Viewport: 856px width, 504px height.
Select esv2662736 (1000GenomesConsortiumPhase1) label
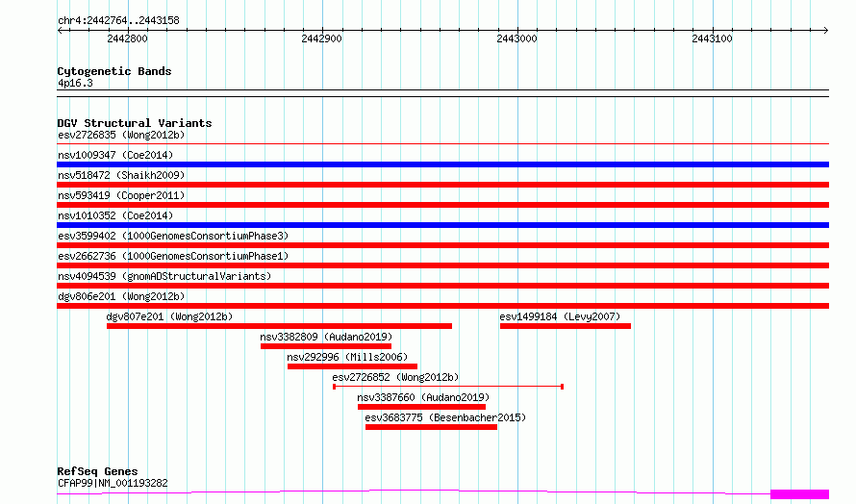(173, 256)
